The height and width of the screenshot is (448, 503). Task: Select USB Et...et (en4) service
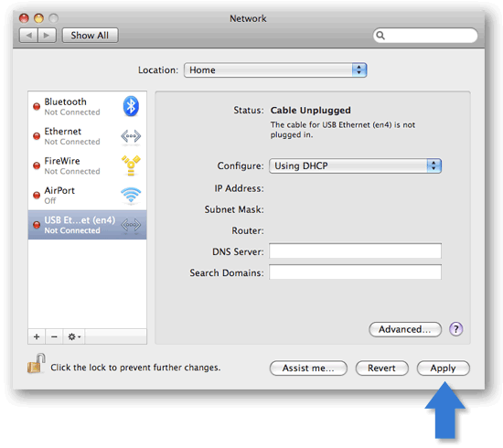pos(87,225)
